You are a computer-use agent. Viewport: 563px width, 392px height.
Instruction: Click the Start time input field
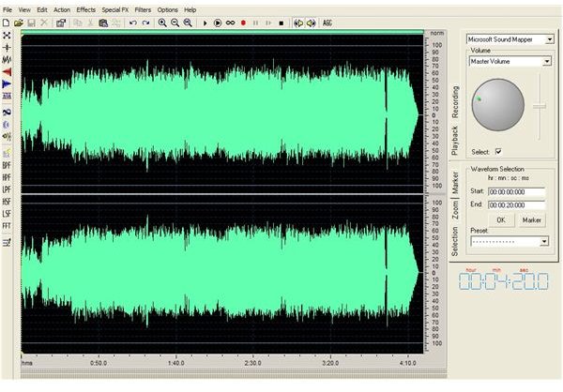point(516,192)
